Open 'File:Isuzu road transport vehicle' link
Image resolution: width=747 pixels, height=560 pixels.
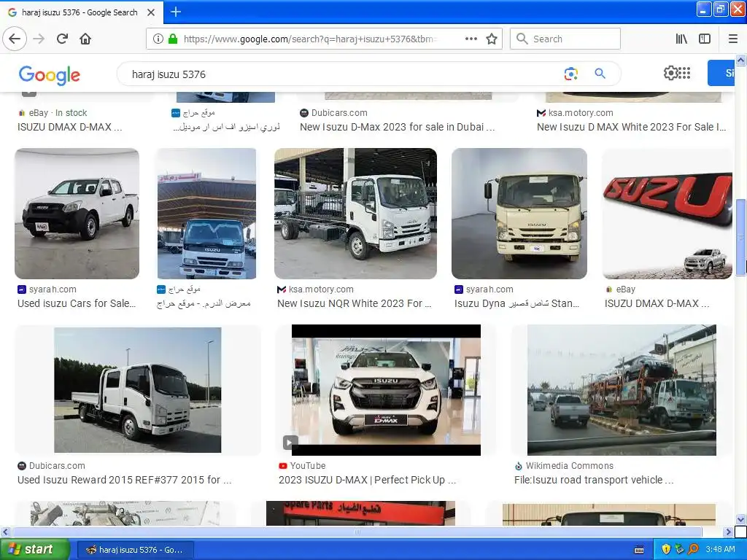click(594, 480)
